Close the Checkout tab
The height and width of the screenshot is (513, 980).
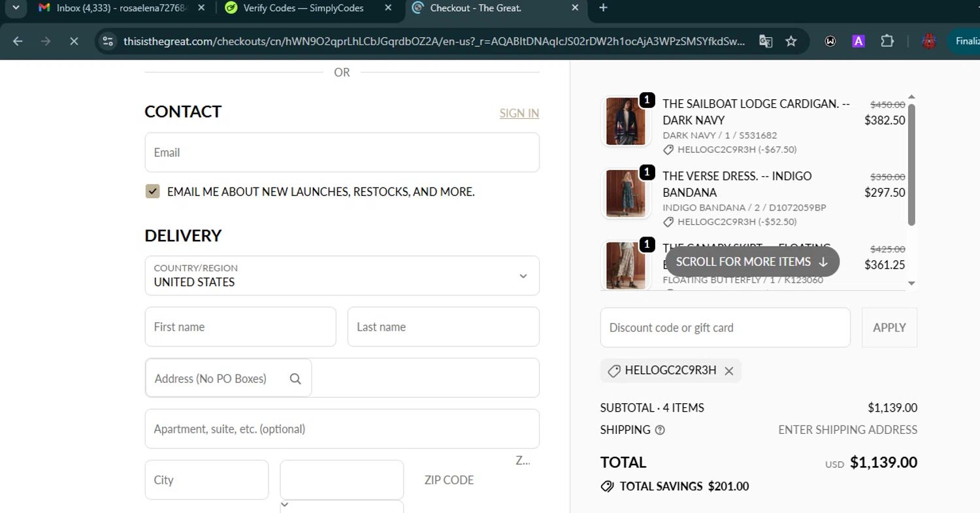575,8
